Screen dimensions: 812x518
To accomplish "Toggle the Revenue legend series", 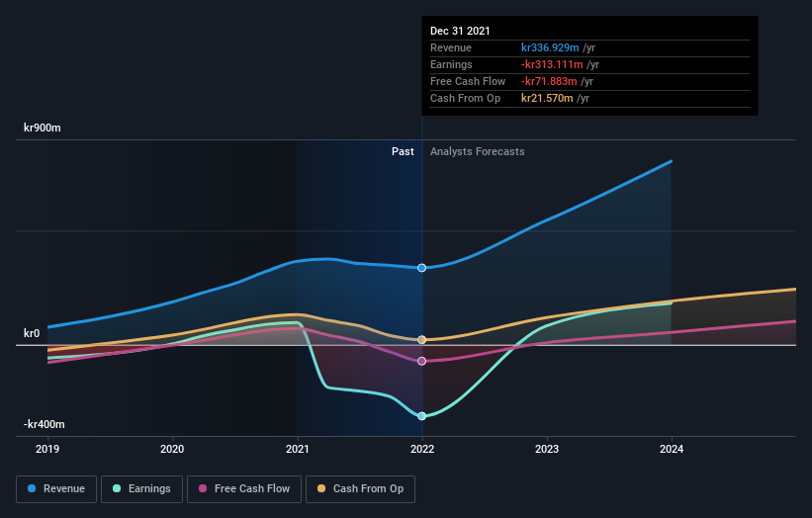I will 56,489.
